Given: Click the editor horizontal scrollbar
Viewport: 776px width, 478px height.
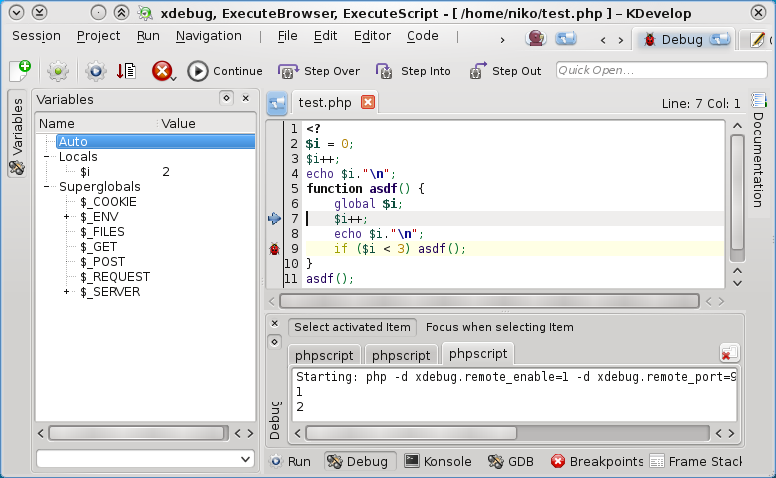Looking at the screenshot, I should coord(489,301).
